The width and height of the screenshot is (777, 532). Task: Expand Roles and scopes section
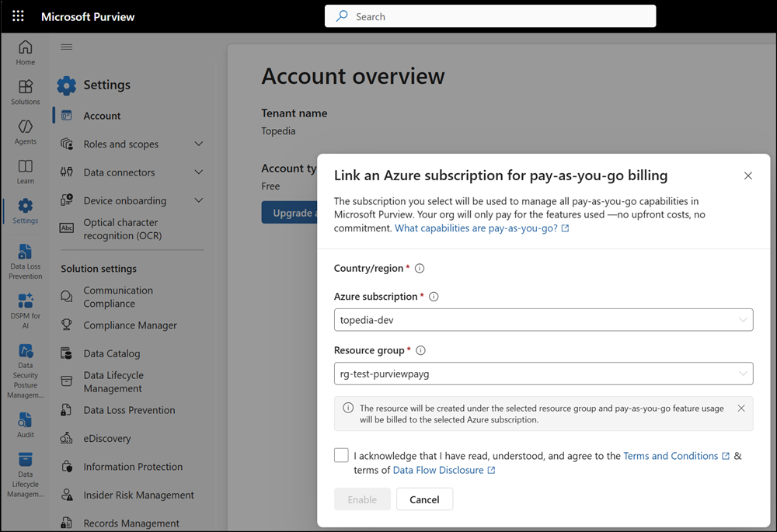click(x=198, y=144)
